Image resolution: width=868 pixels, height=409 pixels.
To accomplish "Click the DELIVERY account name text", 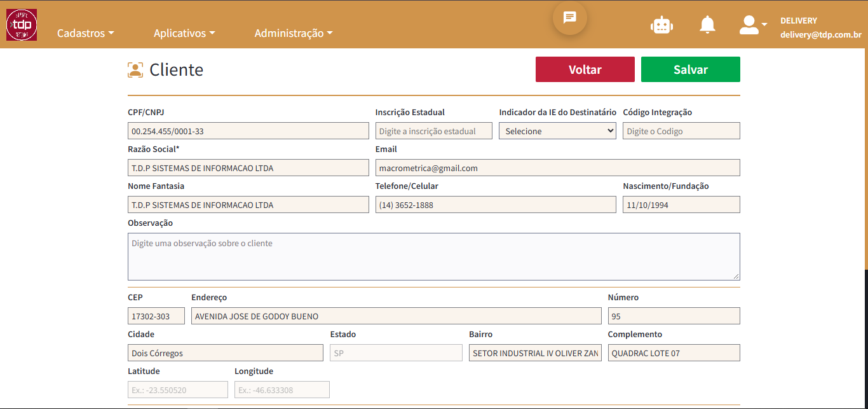I will [x=799, y=20].
